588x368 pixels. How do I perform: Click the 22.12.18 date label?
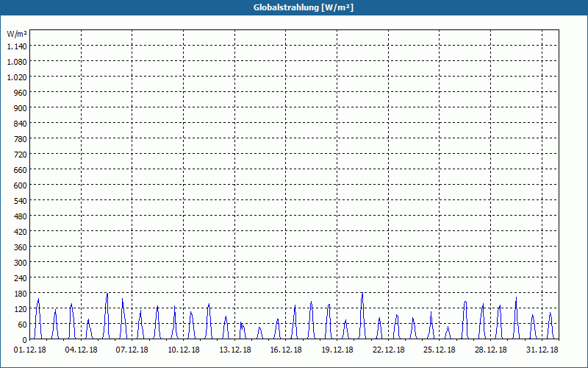(x=389, y=350)
